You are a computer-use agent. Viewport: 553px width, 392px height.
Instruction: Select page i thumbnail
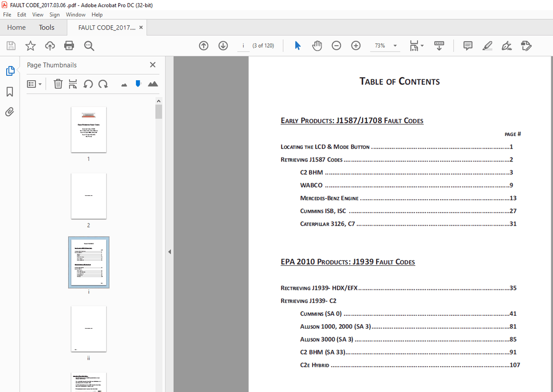[x=89, y=262]
